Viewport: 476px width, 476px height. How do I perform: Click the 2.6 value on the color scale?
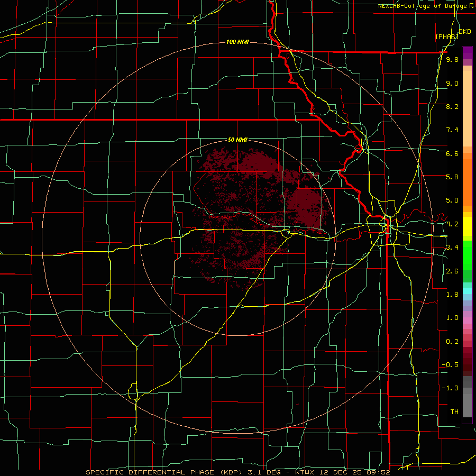(452, 271)
